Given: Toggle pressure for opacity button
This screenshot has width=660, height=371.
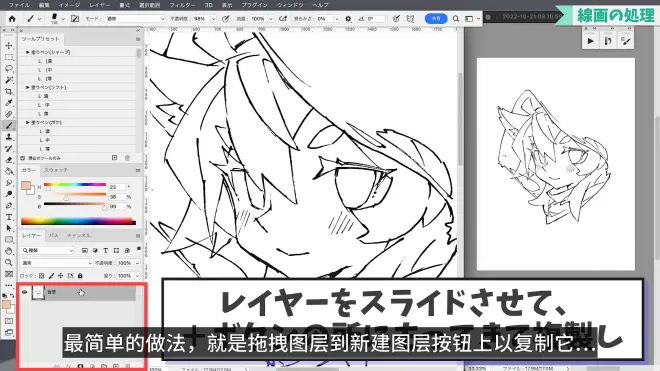Looking at the screenshot, I should tap(226, 19).
